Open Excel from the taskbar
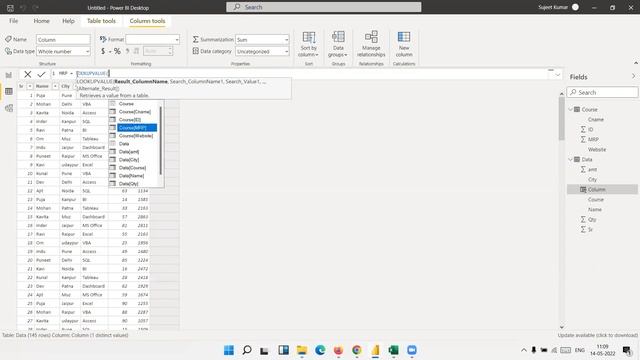This screenshot has width=640, height=360. click(x=393, y=350)
